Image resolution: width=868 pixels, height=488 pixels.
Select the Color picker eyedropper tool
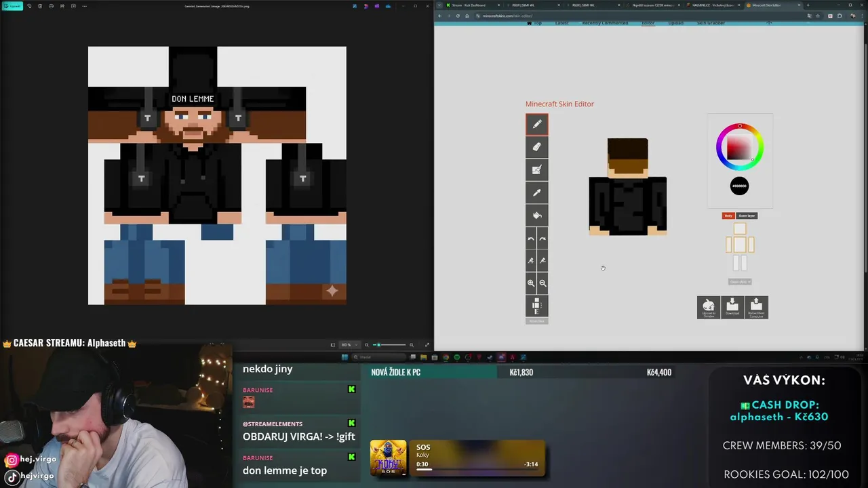point(536,192)
